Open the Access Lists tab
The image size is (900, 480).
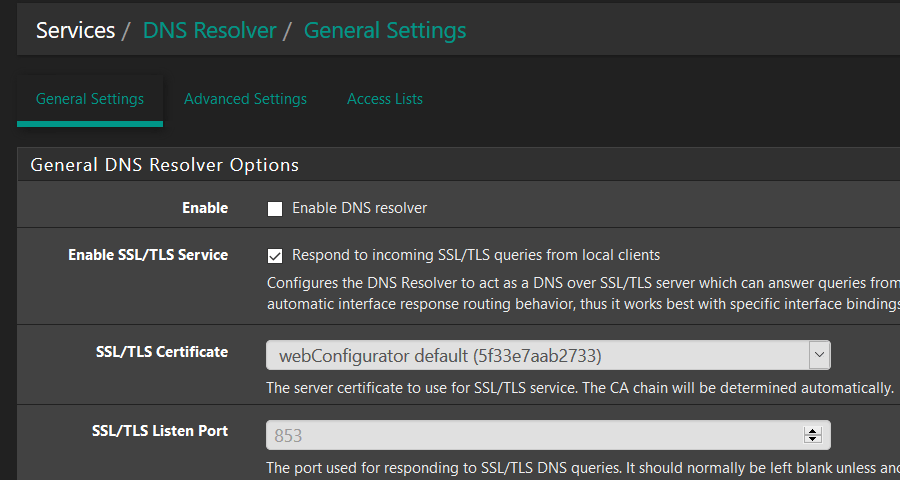[385, 99]
